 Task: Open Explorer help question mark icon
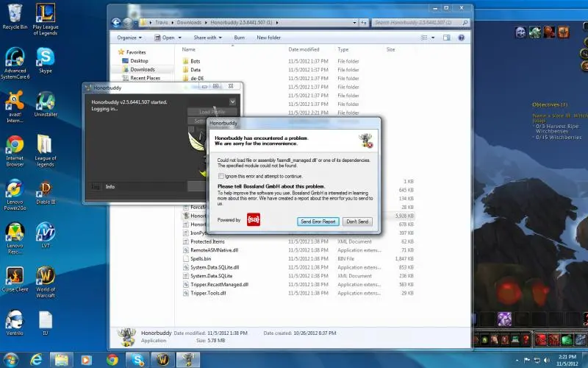(462, 38)
